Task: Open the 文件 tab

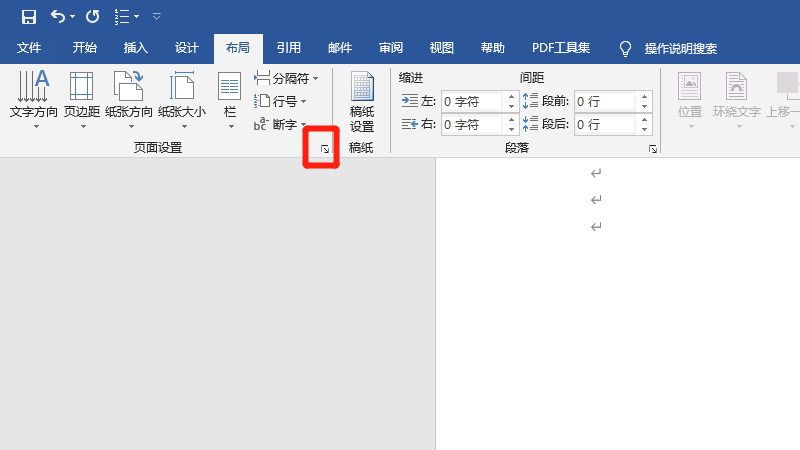Action: 29,48
